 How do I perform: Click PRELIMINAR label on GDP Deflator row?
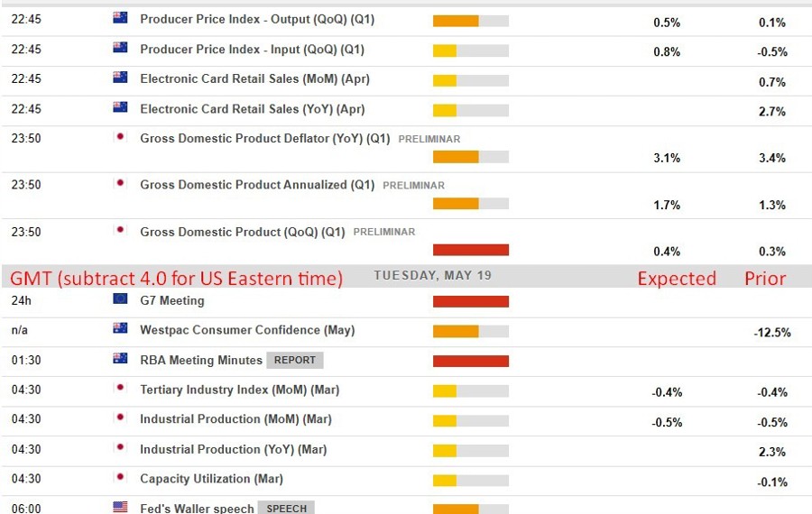click(429, 139)
